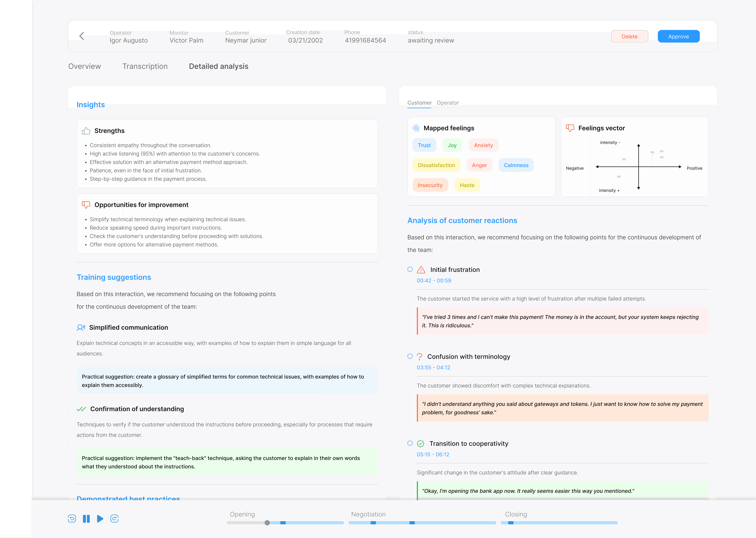The width and height of the screenshot is (756, 538).
Task: Click the Strengths thumbs-up icon
Action: click(86, 131)
